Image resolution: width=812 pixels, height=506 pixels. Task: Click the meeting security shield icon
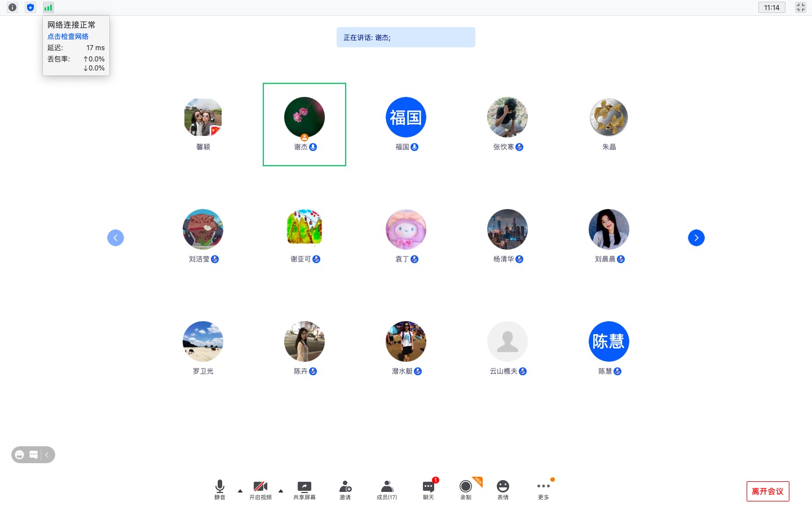coord(30,7)
